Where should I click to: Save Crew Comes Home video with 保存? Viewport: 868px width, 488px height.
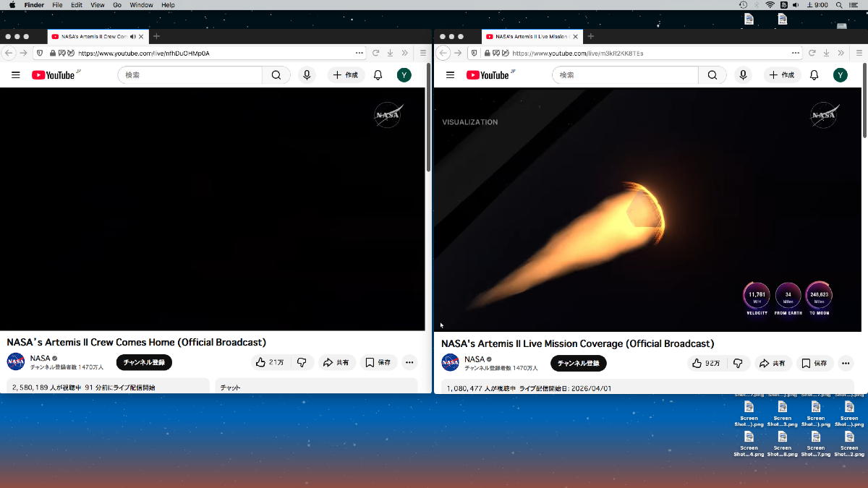pos(378,362)
